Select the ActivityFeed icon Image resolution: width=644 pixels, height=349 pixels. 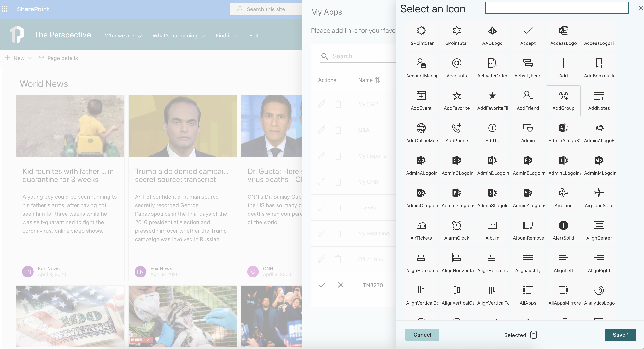tap(528, 68)
